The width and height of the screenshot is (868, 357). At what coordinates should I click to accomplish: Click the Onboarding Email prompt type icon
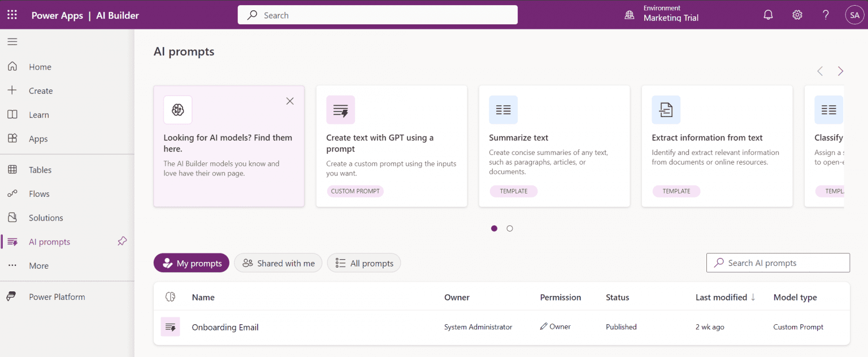[x=170, y=326]
